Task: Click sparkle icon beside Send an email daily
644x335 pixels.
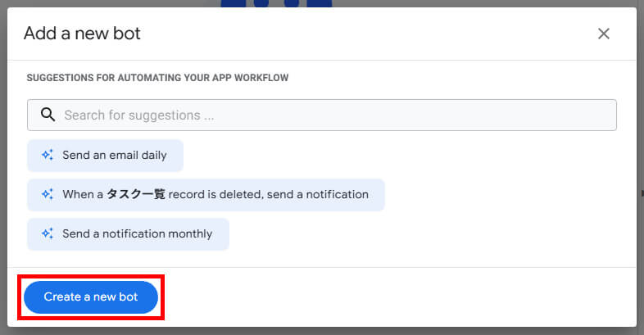Action: point(47,156)
